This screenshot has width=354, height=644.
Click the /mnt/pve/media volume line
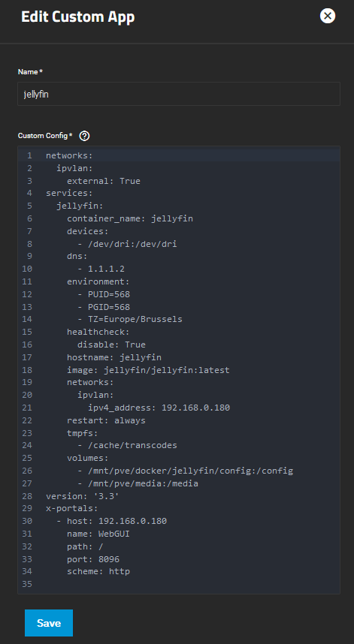138,483
